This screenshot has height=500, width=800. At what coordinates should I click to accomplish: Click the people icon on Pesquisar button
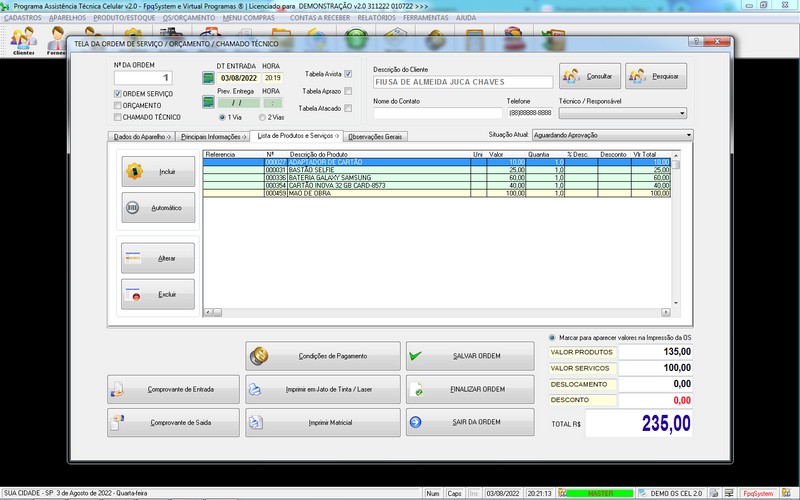pos(638,76)
